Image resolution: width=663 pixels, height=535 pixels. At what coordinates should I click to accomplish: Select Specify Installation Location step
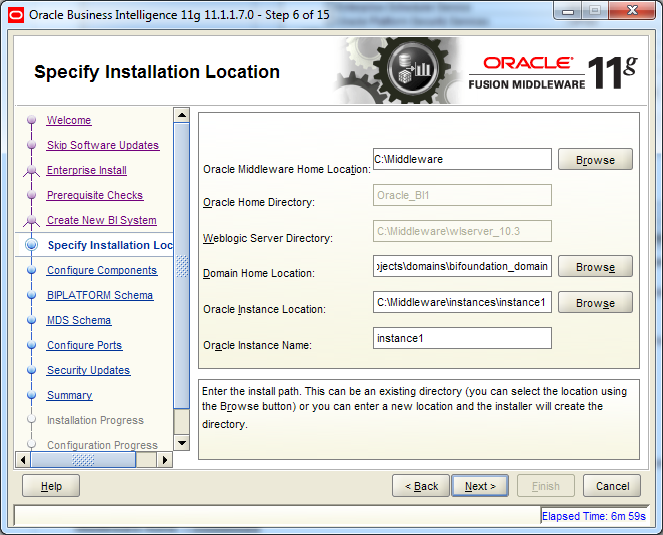pos(110,245)
